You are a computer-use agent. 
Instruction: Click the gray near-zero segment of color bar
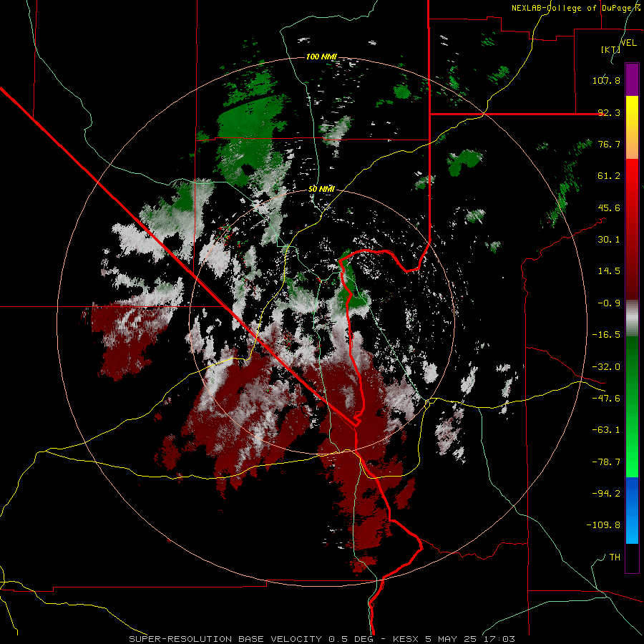(x=632, y=318)
